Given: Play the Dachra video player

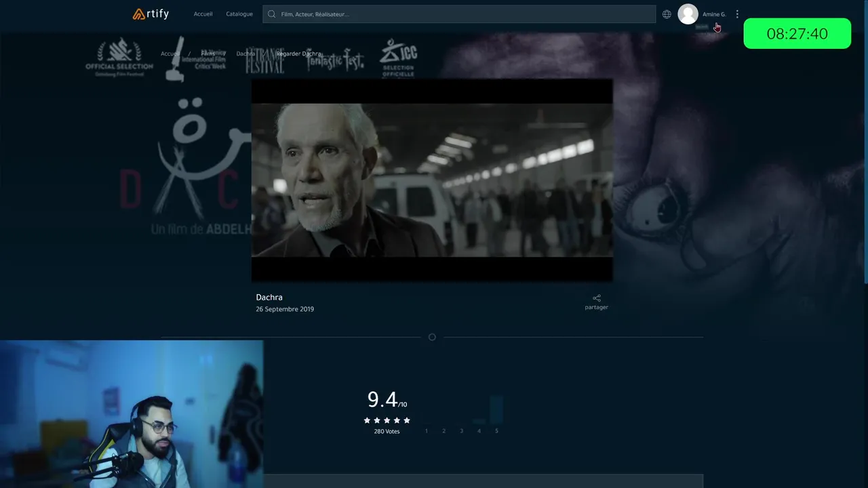Looking at the screenshot, I should coord(432,180).
